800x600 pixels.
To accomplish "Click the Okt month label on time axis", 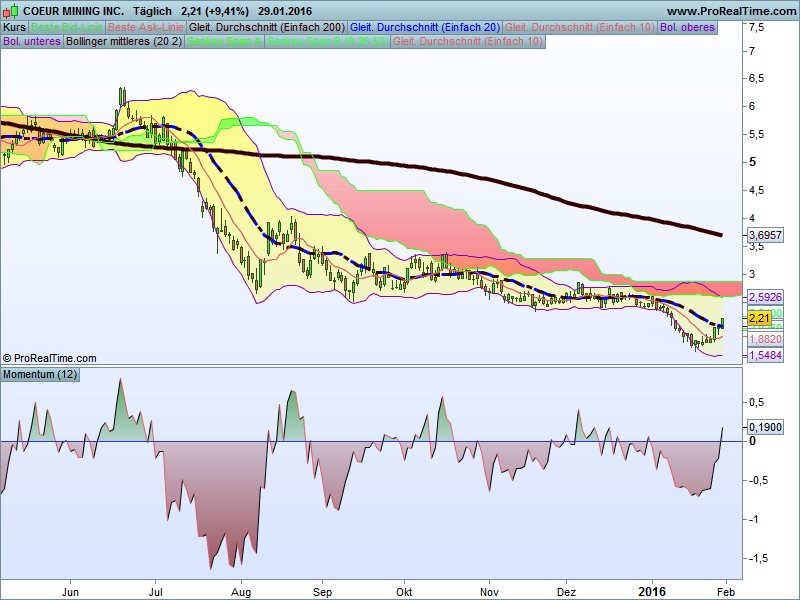I will tap(404, 592).
